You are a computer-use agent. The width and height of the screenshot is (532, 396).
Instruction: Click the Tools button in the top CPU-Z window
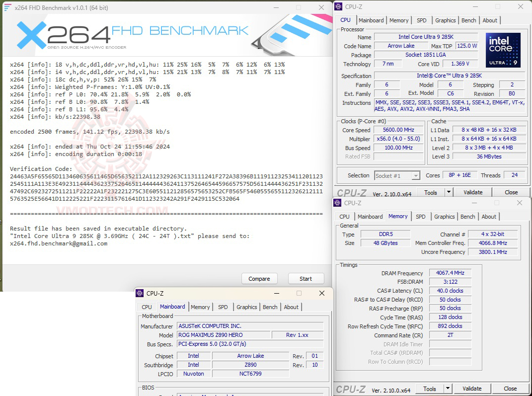tap(431, 192)
